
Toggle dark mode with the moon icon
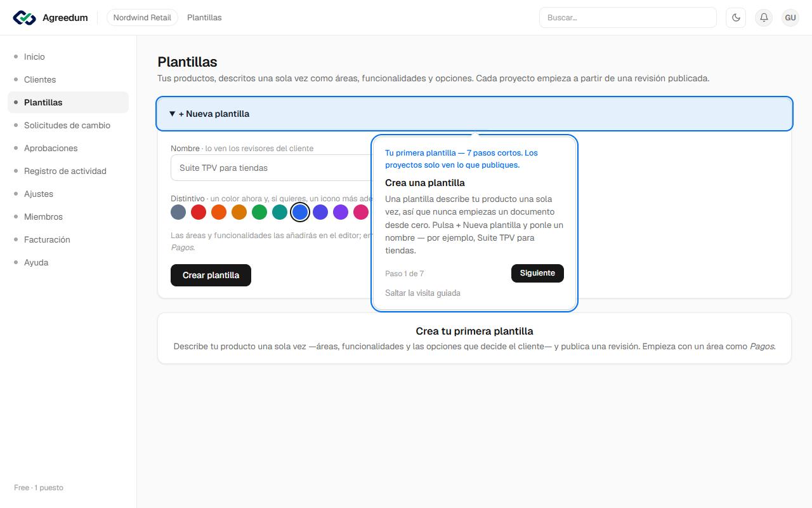pyautogui.click(x=736, y=18)
